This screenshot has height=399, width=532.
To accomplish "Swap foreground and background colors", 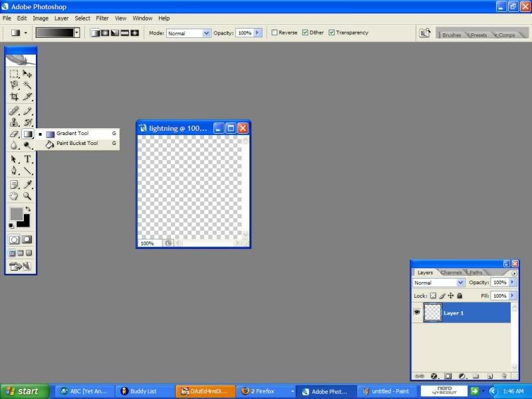I will pyautogui.click(x=28, y=209).
